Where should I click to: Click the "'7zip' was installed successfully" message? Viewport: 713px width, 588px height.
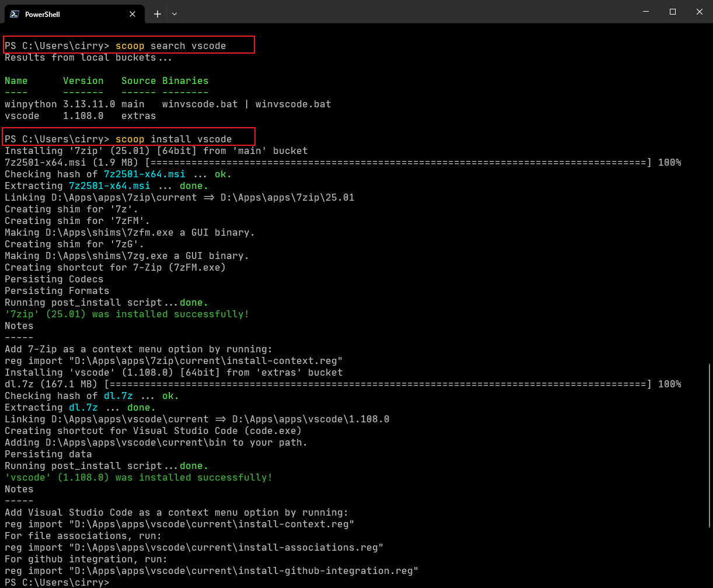pyautogui.click(x=127, y=314)
